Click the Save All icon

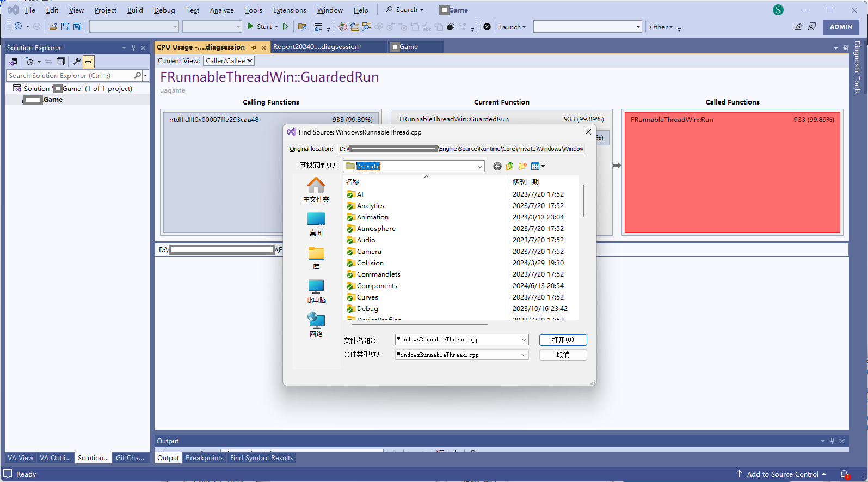(x=77, y=27)
